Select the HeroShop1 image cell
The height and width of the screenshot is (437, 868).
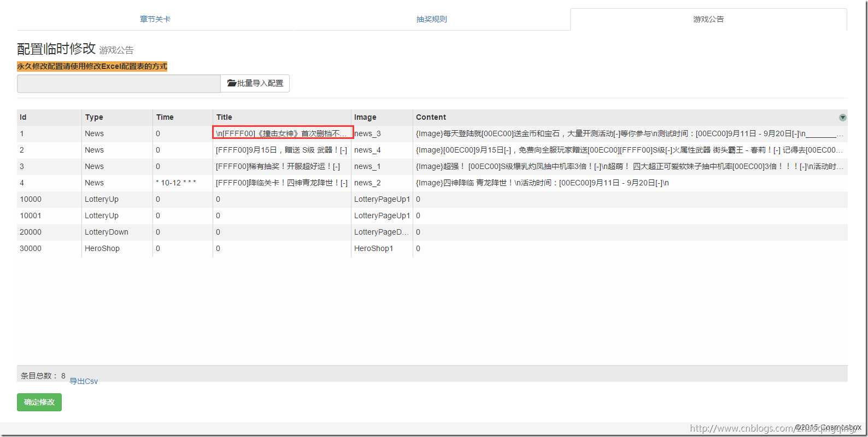tap(382, 248)
